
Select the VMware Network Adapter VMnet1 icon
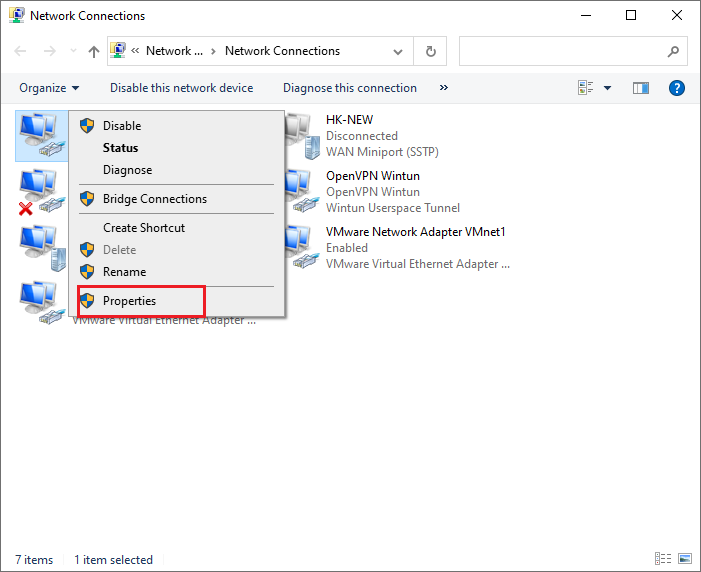click(303, 247)
